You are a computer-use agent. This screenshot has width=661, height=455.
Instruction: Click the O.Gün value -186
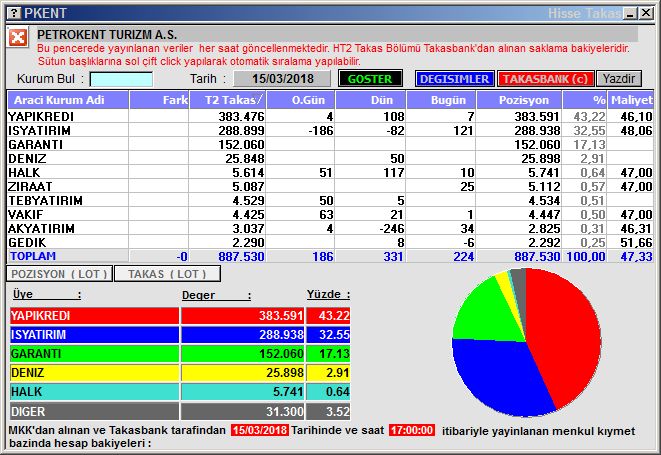[320, 130]
